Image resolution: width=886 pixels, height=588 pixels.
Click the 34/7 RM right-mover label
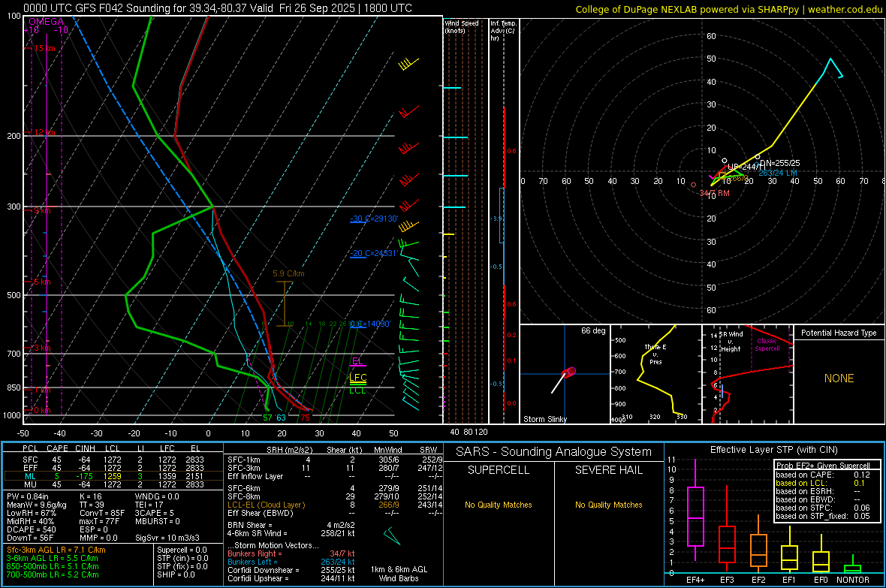714,193
